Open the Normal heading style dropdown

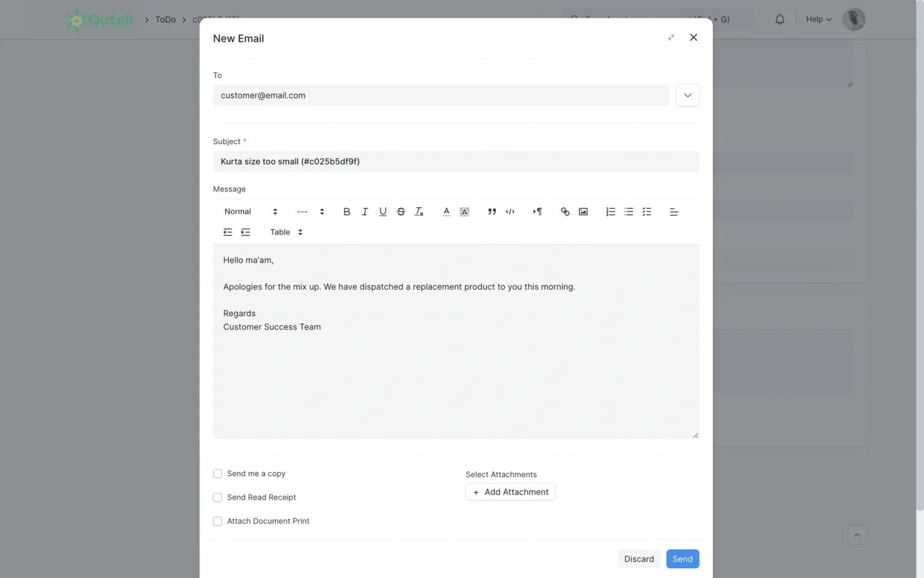[x=250, y=211]
